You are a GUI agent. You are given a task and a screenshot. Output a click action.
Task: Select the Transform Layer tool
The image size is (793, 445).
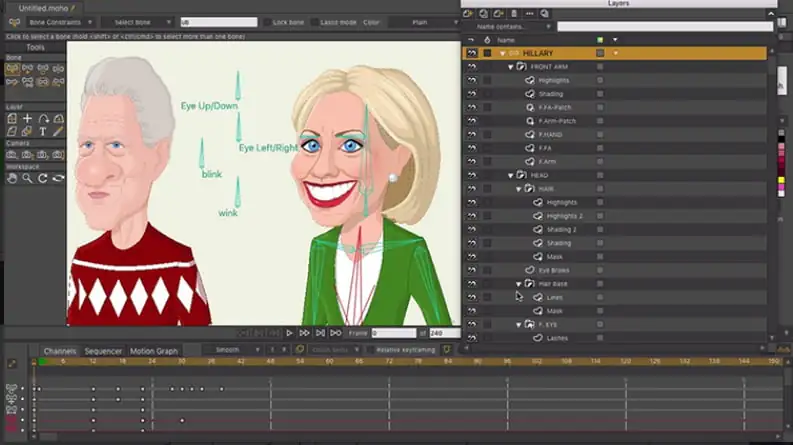11,118
